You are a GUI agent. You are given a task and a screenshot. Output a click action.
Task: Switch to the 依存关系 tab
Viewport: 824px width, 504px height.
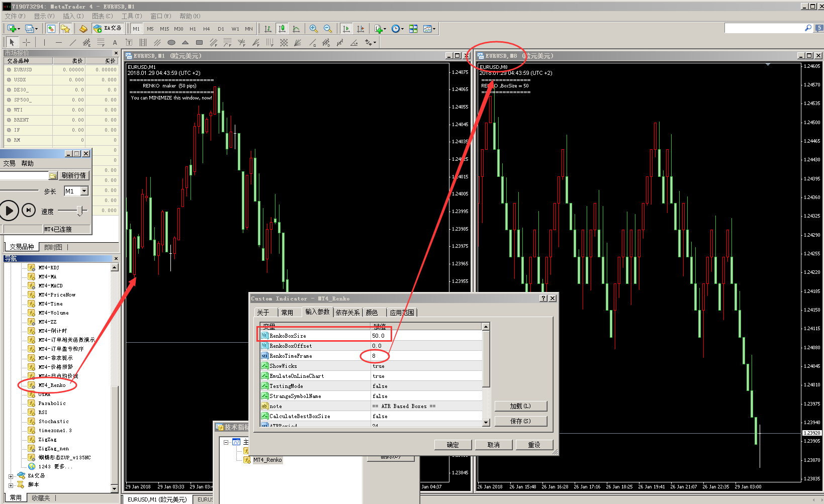click(348, 313)
